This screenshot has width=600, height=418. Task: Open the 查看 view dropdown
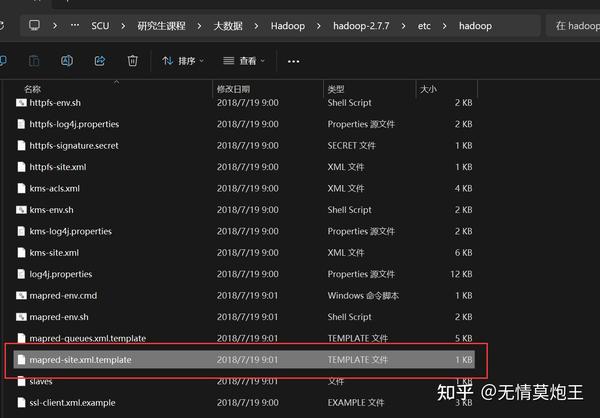pos(244,61)
